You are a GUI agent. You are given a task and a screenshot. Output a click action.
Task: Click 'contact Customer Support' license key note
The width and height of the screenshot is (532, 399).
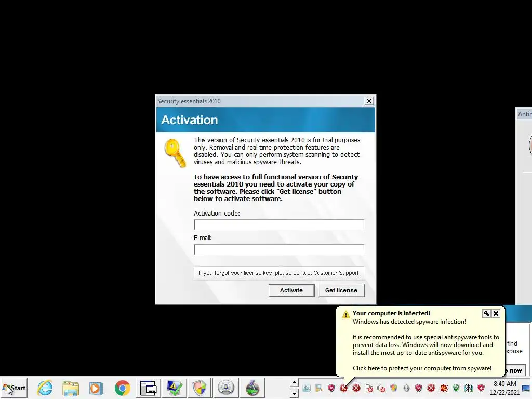tap(279, 273)
